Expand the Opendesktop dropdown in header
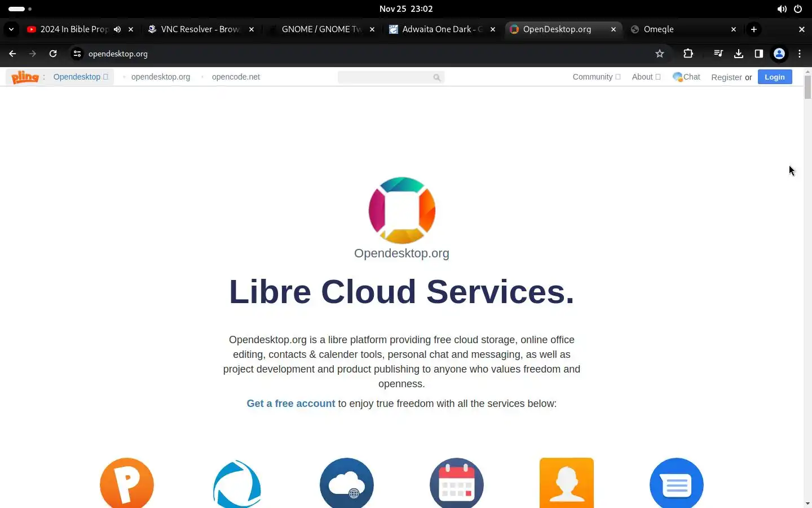The height and width of the screenshot is (508, 812). pos(81,77)
